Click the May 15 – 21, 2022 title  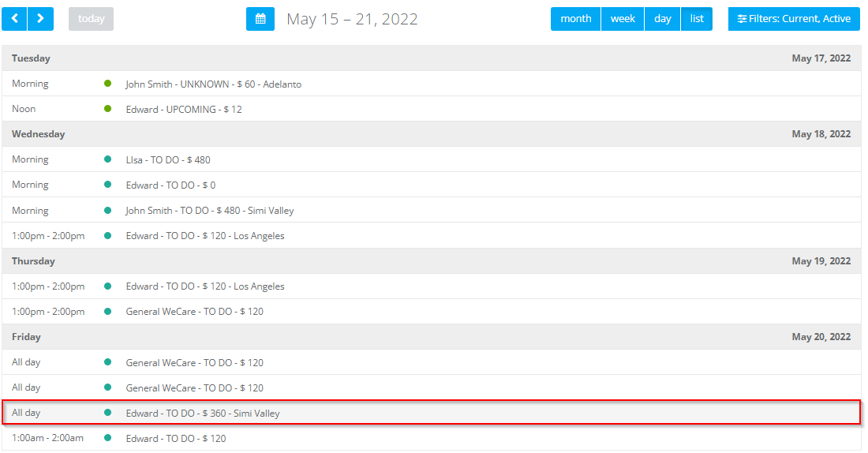coord(352,20)
